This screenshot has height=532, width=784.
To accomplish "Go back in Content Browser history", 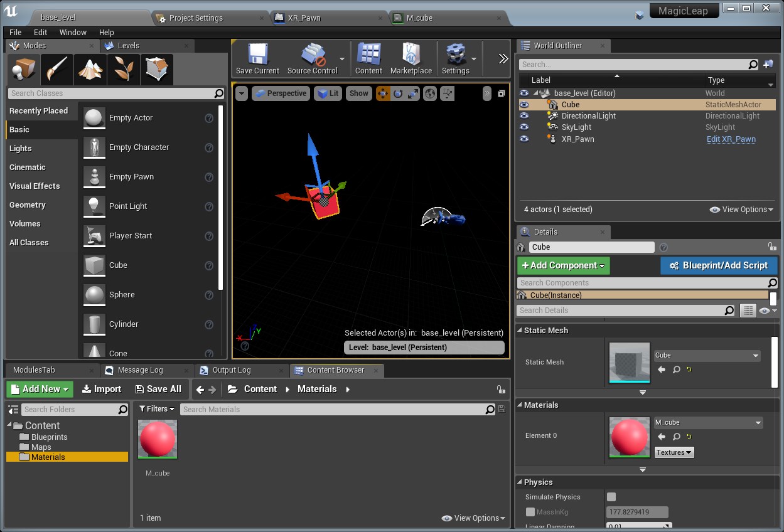I will [x=200, y=390].
